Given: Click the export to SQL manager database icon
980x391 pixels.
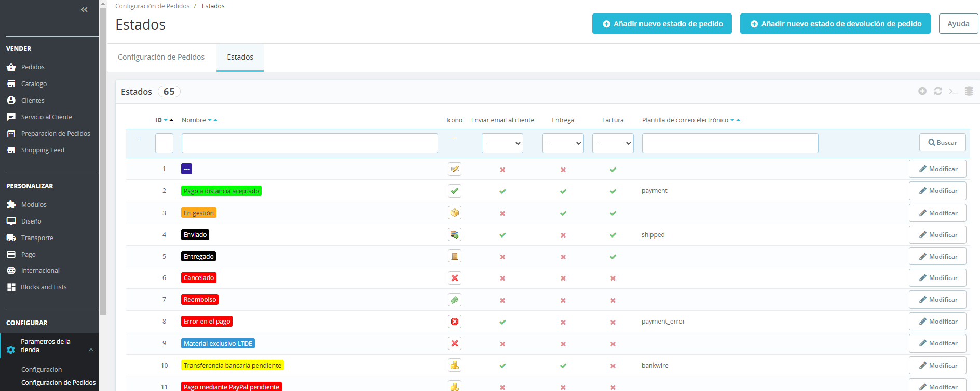Looking at the screenshot, I should click(x=969, y=91).
